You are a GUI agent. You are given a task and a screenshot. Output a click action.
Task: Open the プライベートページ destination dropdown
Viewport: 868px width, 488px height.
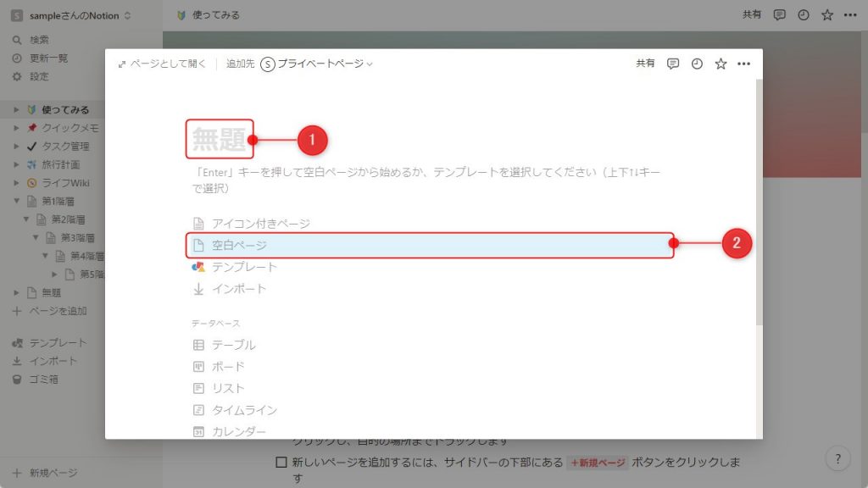tap(316, 64)
